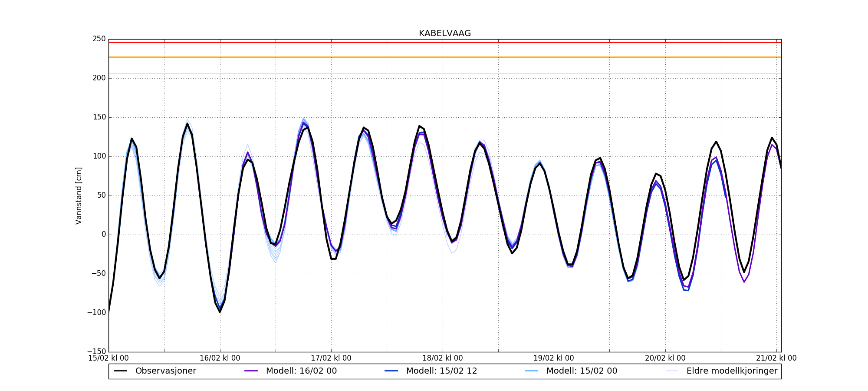The width and height of the screenshot is (868, 391).
Task: Click the KABELVAAG chart title
Action: point(444,33)
